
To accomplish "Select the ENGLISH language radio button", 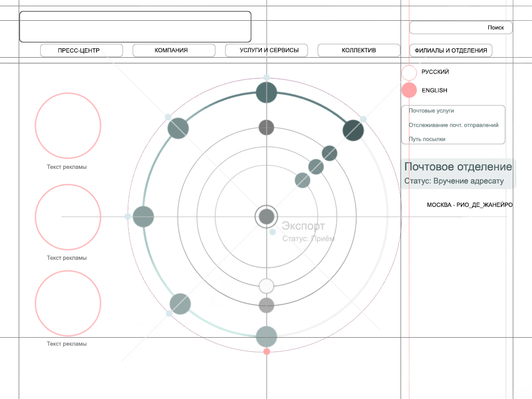I will click(409, 90).
